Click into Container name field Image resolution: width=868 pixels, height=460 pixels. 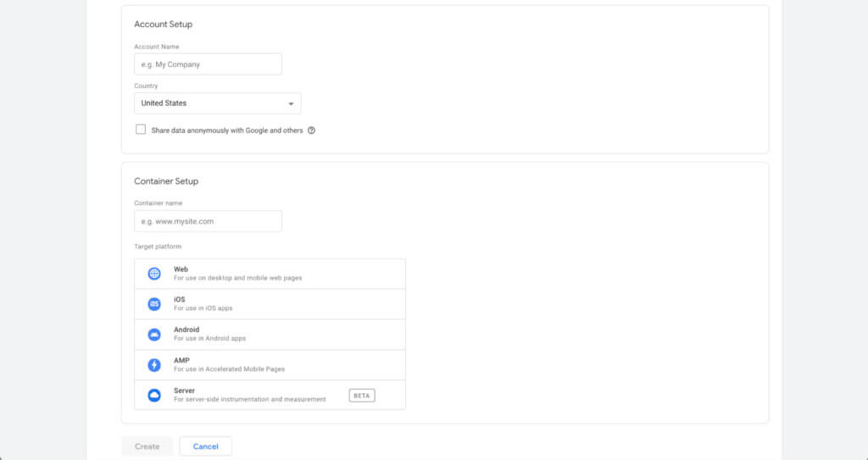208,221
